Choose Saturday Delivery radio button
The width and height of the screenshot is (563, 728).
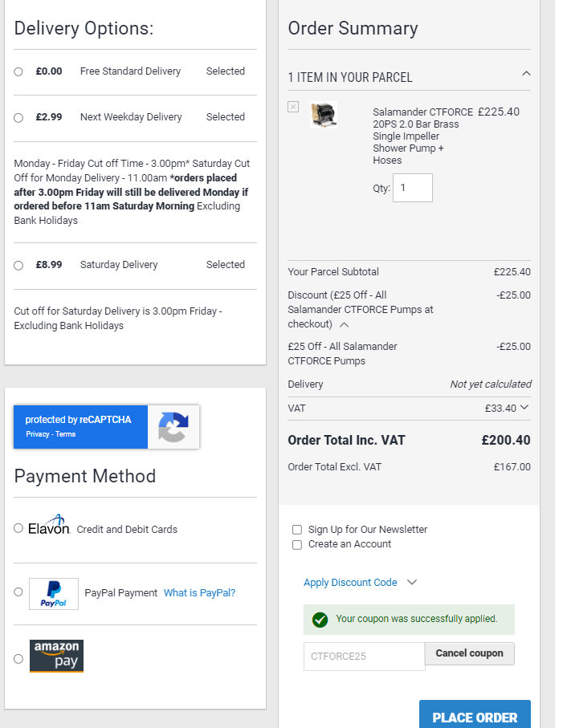[x=18, y=265]
